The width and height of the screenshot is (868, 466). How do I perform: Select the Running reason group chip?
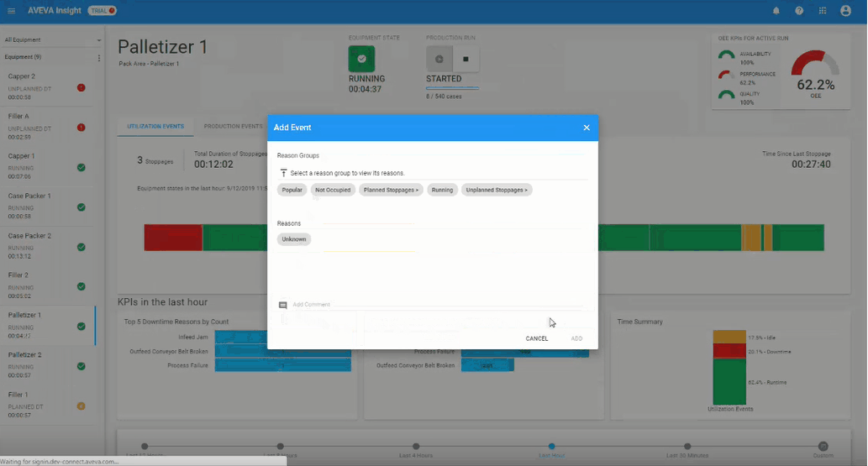point(443,190)
